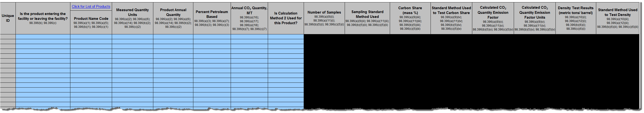Click first blue cell under Product Annual Quantity
Viewport: 644px width, 113px height.
tap(173, 37)
